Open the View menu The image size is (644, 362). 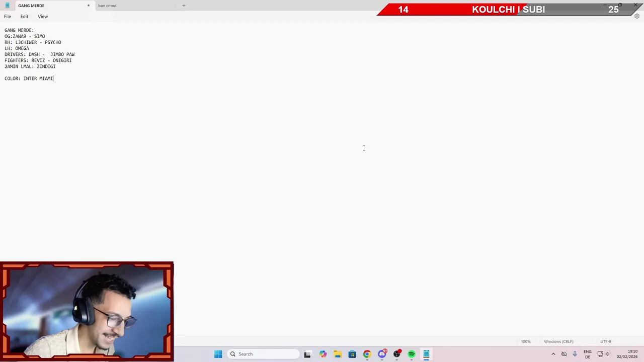[x=43, y=17]
